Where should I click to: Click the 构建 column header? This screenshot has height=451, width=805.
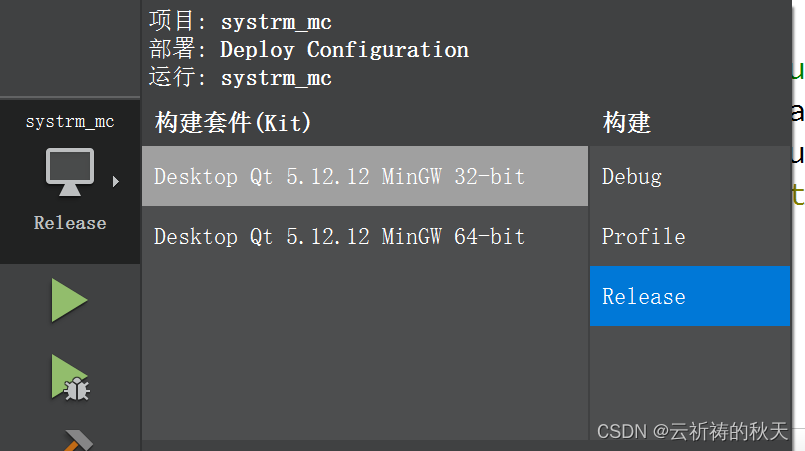(626, 123)
